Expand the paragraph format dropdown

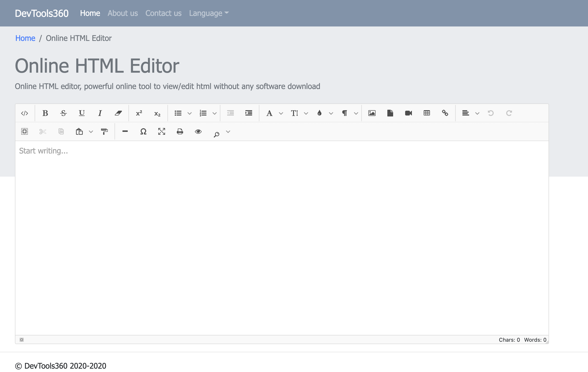(356, 113)
